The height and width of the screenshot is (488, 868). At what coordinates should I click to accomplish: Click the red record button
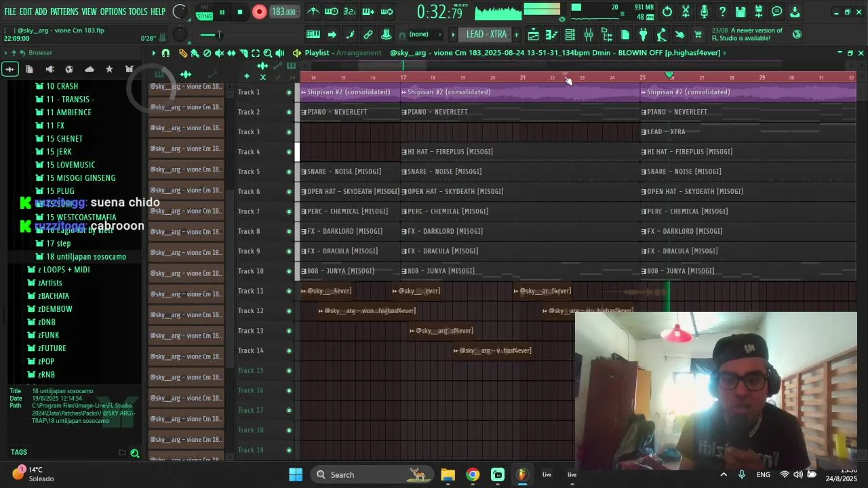point(259,12)
